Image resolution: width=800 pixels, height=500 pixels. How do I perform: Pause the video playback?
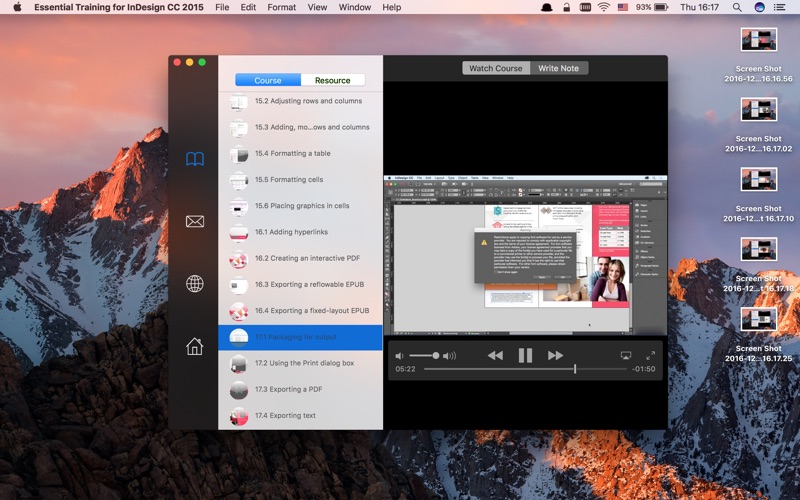point(525,356)
